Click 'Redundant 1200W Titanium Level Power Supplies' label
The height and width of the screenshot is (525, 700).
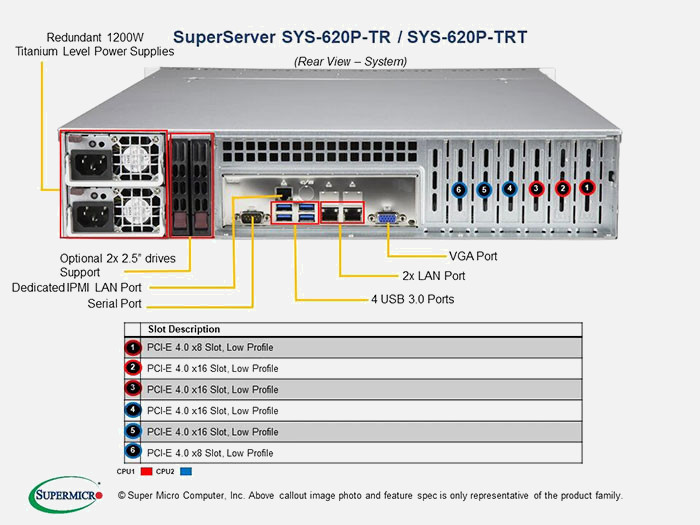95,44
